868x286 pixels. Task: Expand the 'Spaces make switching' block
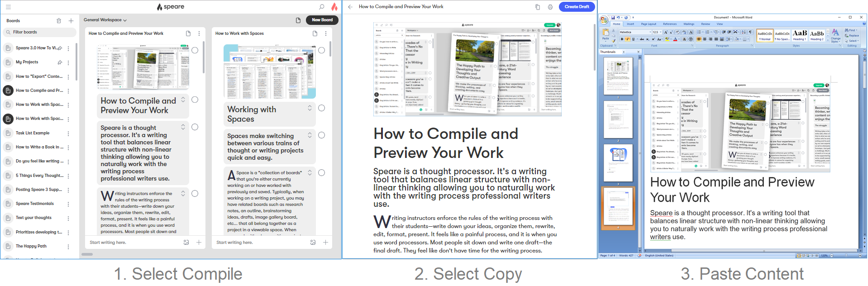pyautogui.click(x=310, y=135)
